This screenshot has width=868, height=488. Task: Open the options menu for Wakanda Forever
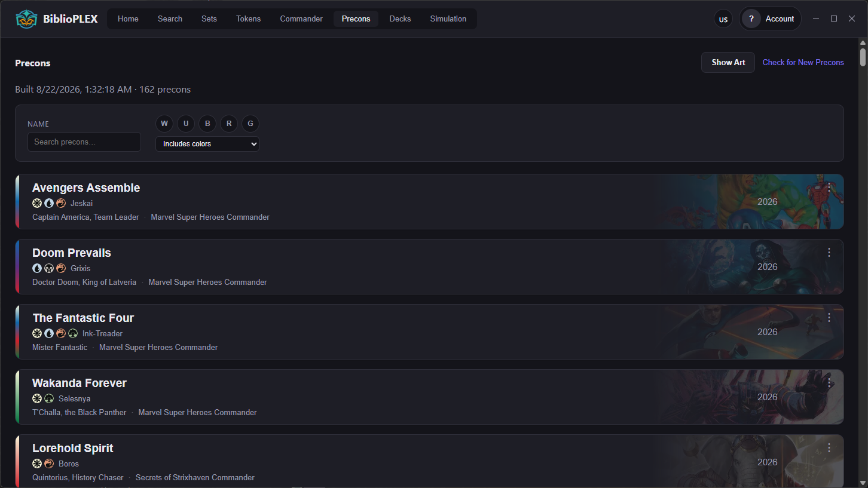pos(829,383)
